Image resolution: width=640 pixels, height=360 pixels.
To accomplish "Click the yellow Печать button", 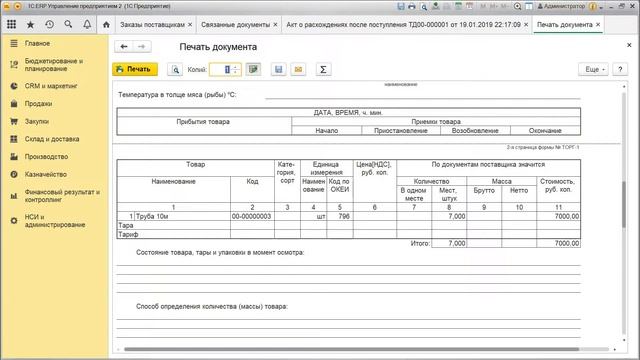I will point(135,69).
